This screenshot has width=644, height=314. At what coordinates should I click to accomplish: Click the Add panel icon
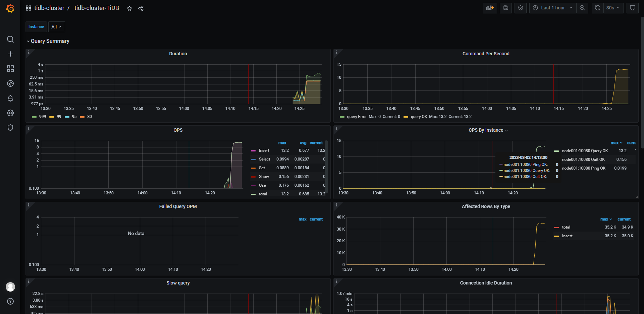(x=490, y=8)
